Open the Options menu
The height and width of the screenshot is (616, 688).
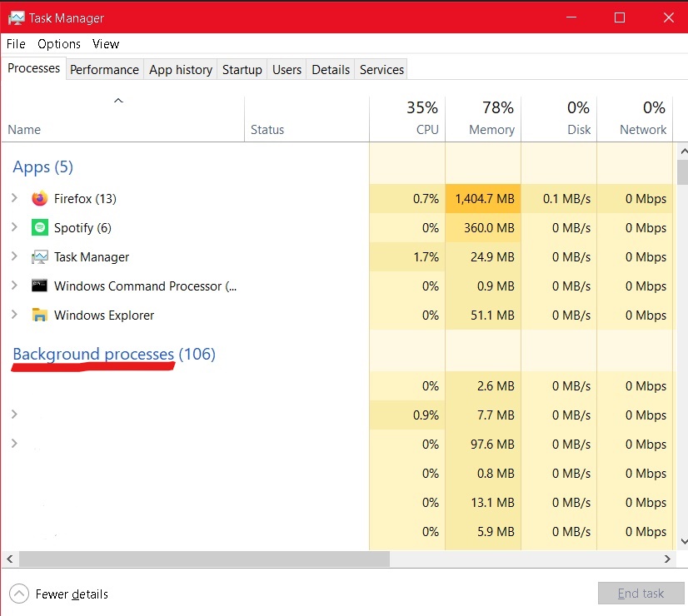tap(58, 43)
